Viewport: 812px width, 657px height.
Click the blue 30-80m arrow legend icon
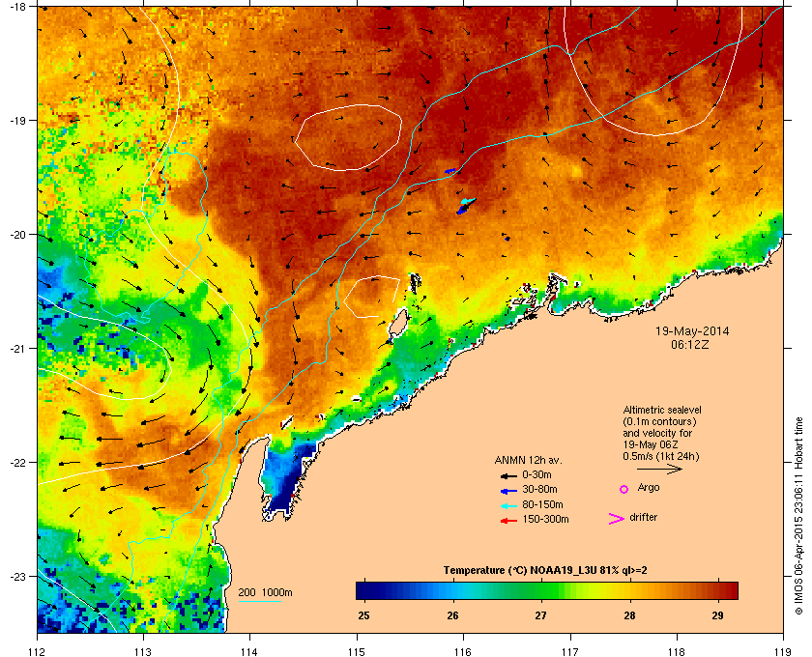[x=508, y=491]
